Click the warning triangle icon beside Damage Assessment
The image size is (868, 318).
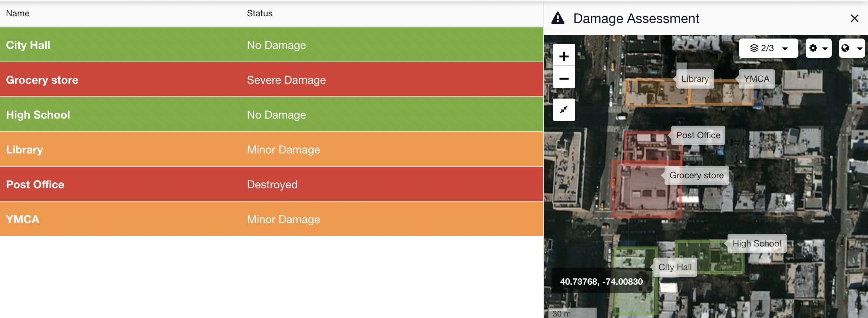[558, 18]
